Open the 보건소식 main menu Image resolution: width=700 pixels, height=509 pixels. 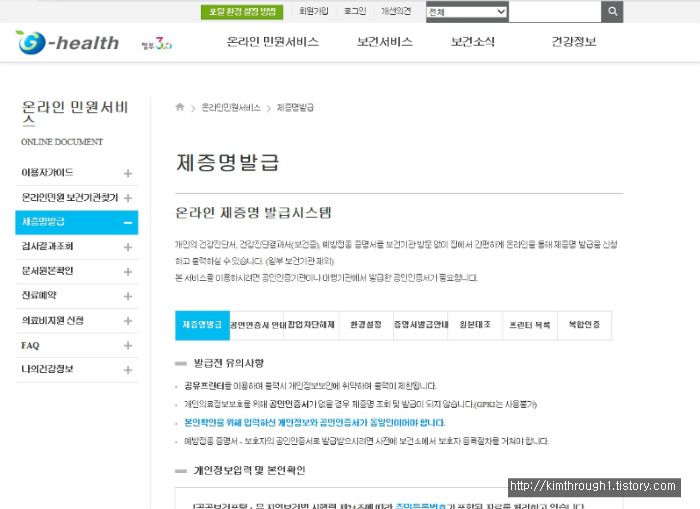tap(473, 42)
